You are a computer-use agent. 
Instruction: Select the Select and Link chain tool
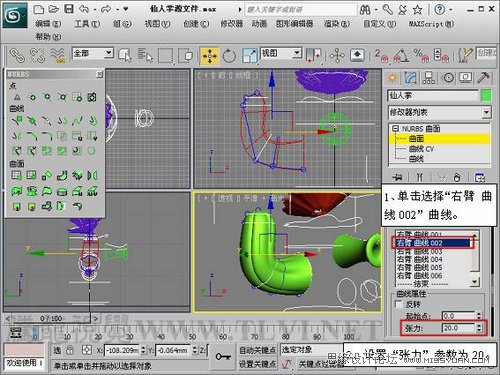pos(17,55)
